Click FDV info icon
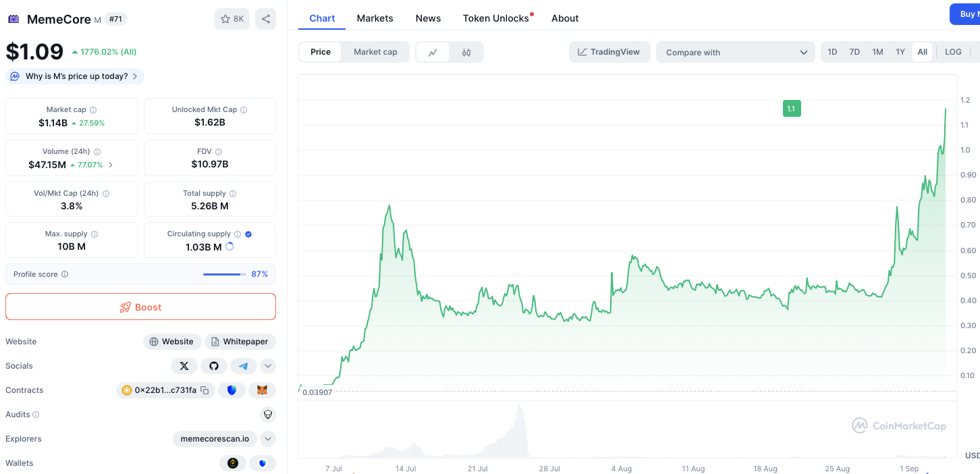The height and width of the screenshot is (474, 980). 219,152
